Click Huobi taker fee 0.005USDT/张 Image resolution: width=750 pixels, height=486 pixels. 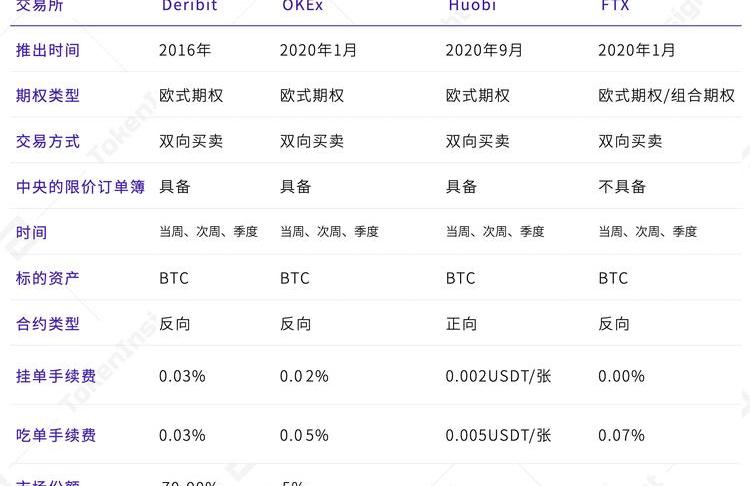point(498,435)
